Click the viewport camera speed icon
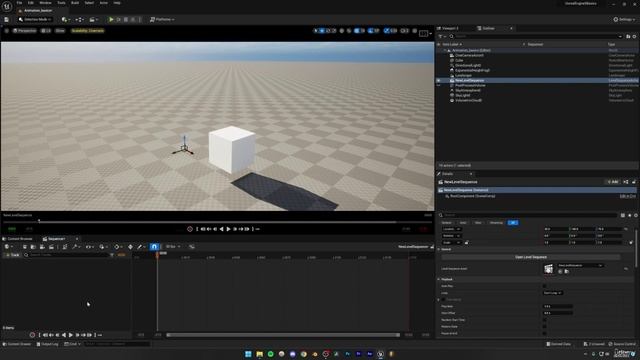640x360 pixels. pos(404,31)
